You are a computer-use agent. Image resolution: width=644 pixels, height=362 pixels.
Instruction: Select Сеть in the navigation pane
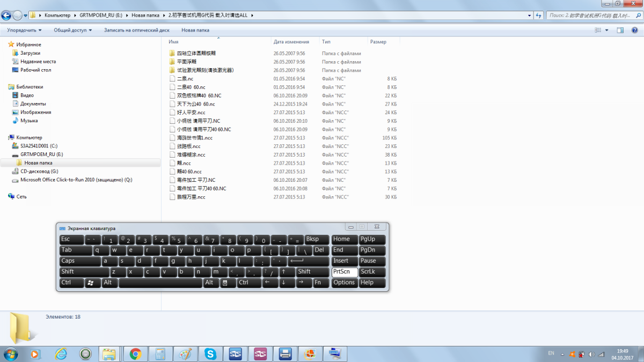tap(21, 197)
